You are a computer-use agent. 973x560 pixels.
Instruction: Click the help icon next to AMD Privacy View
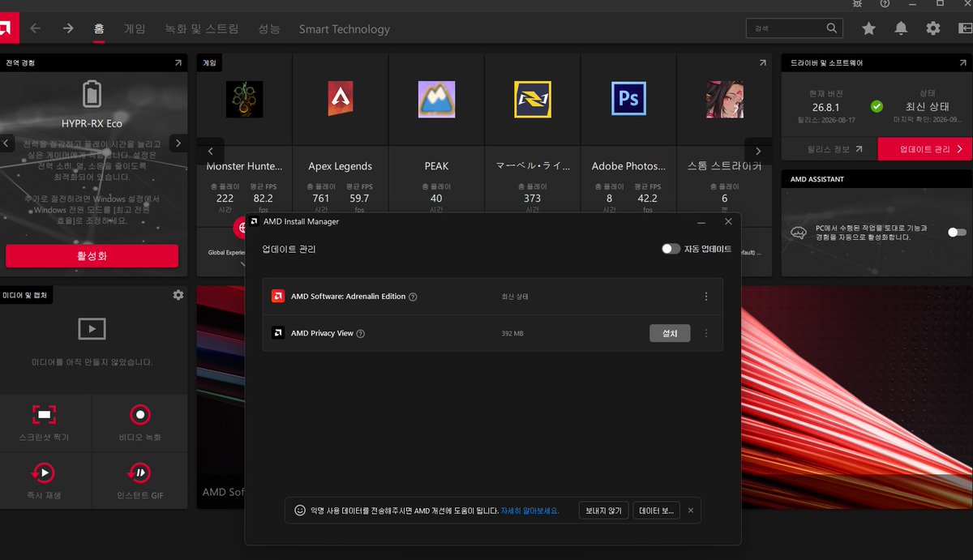tap(361, 333)
